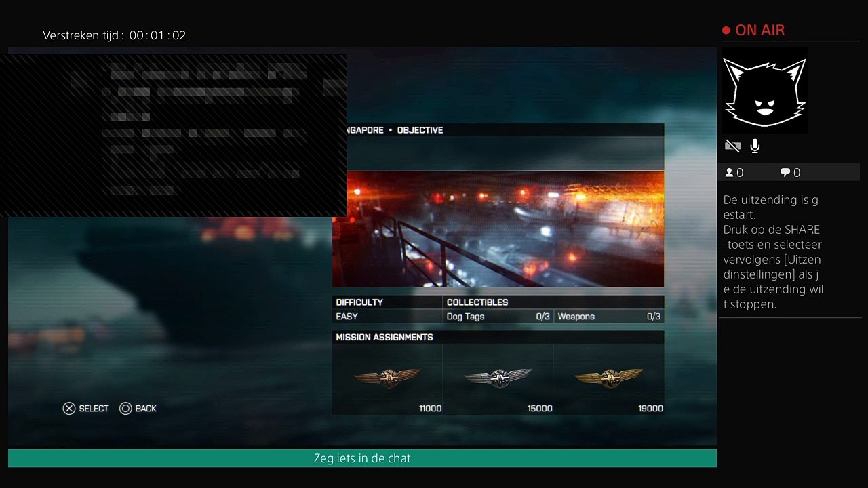Click the silver wings medal icon
Screen dimensions: 868x488
(x=498, y=378)
